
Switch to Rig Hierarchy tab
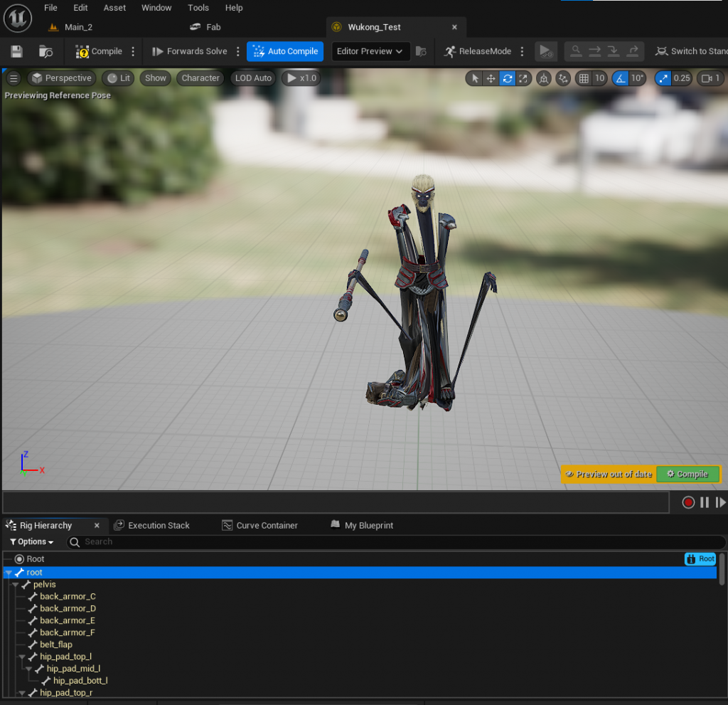[46, 525]
